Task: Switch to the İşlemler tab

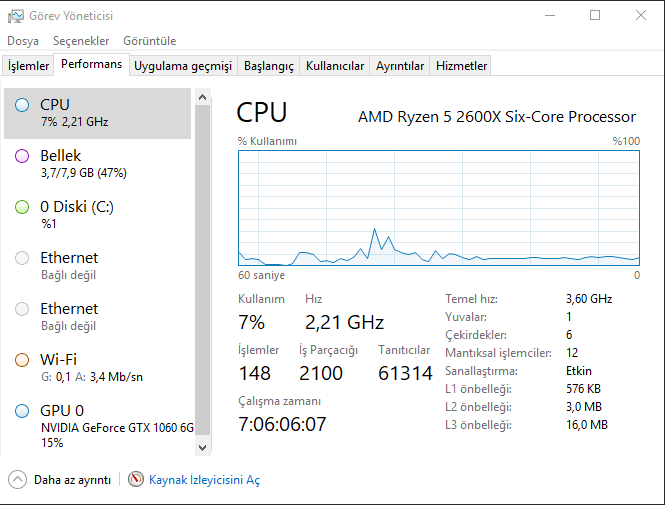Action: 29,66
